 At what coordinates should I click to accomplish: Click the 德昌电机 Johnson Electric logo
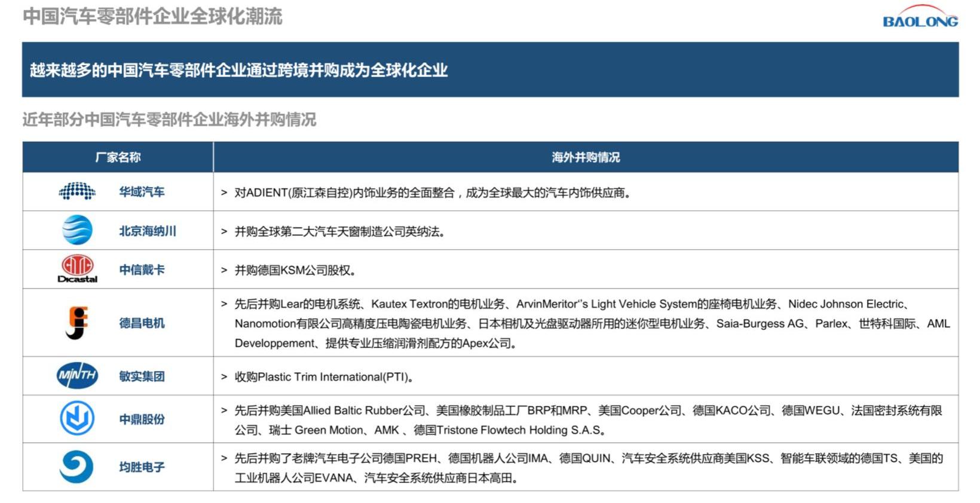77,323
